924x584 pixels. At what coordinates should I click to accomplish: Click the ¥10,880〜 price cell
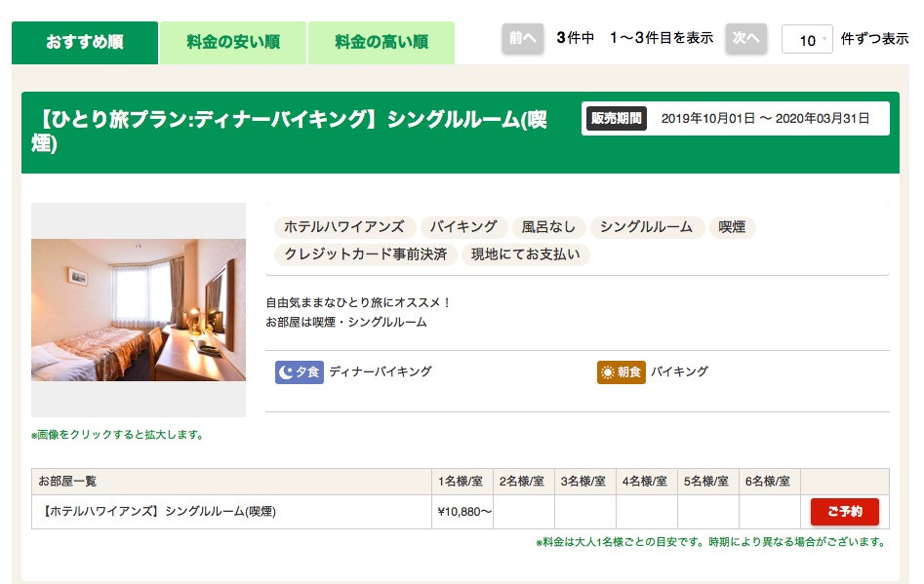[x=463, y=512]
